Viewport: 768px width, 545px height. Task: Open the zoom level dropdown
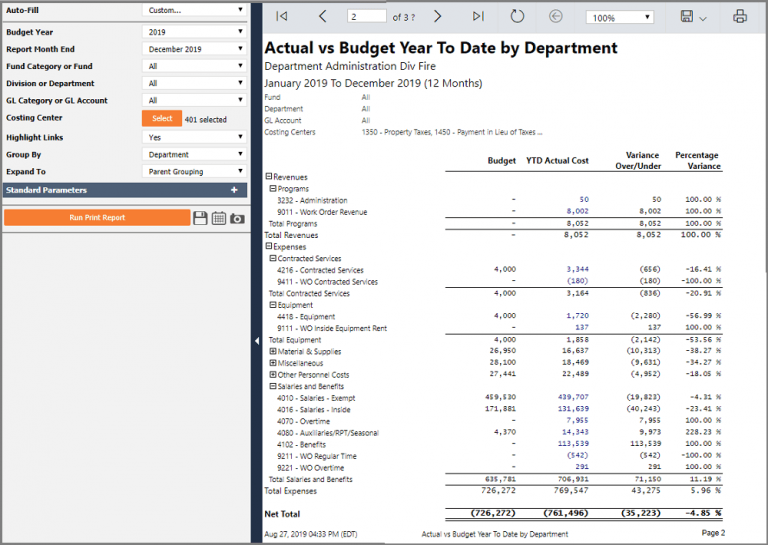click(619, 18)
